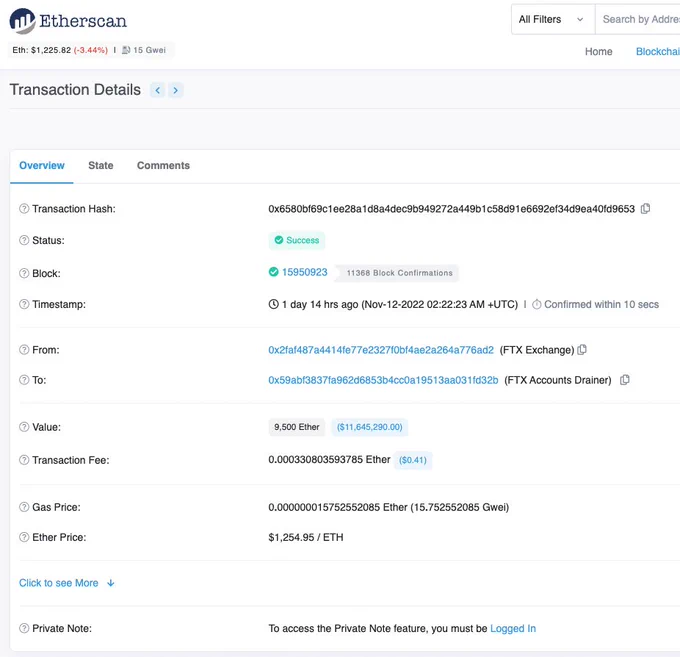Click the $1,254.95 / ETH price text

[306, 537]
